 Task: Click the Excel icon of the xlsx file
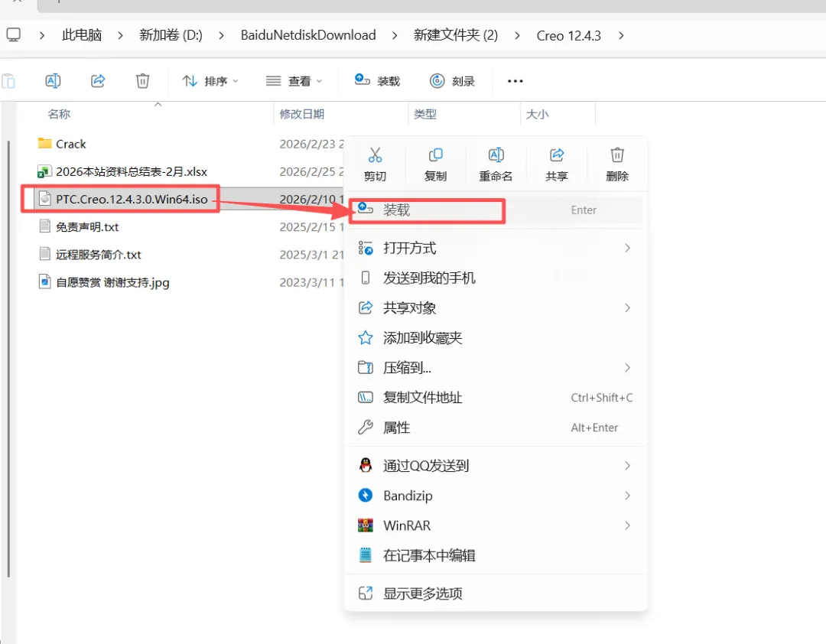(x=44, y=171)
